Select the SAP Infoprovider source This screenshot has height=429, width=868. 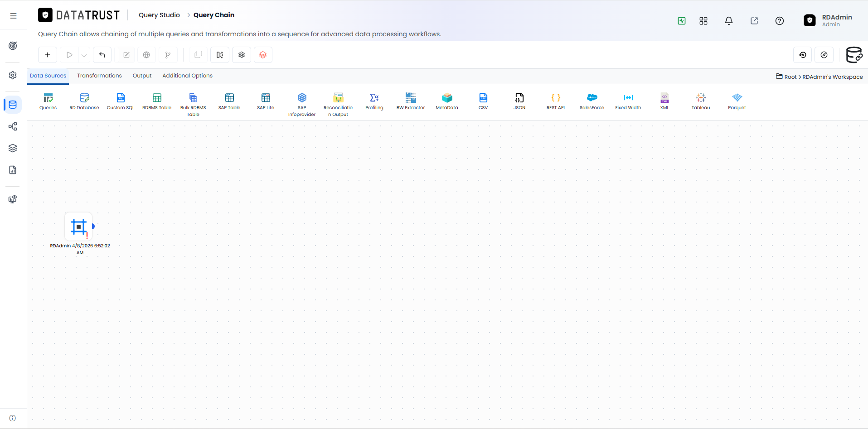pyautogui.click(x=302, y=105)
